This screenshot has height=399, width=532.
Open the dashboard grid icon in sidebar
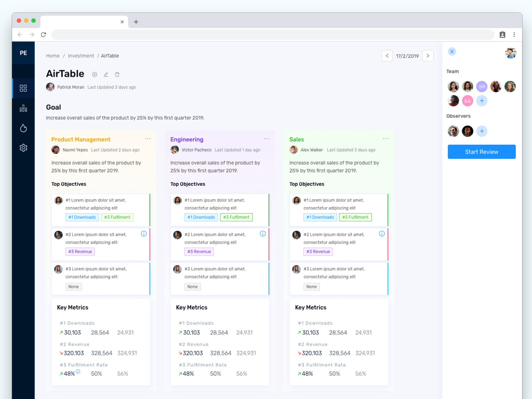tap(23, 88)
